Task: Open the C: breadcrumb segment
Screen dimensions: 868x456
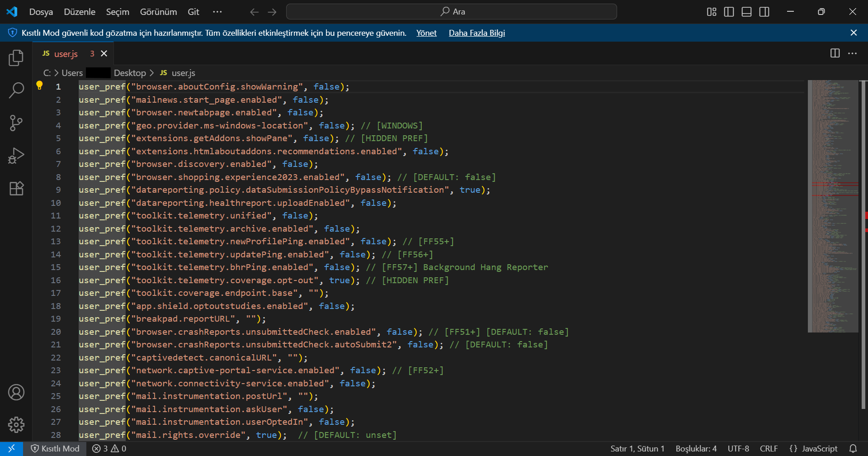Action: (47, 73)
